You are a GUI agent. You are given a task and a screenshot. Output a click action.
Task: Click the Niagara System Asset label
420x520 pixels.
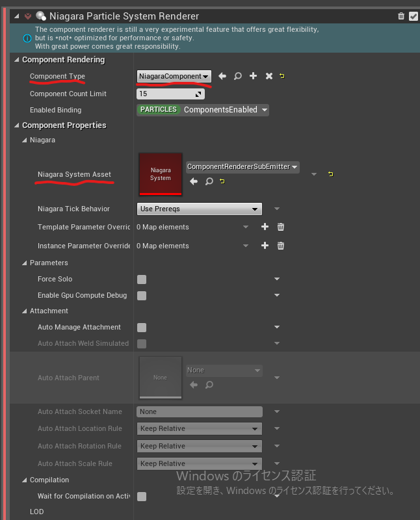74,174
